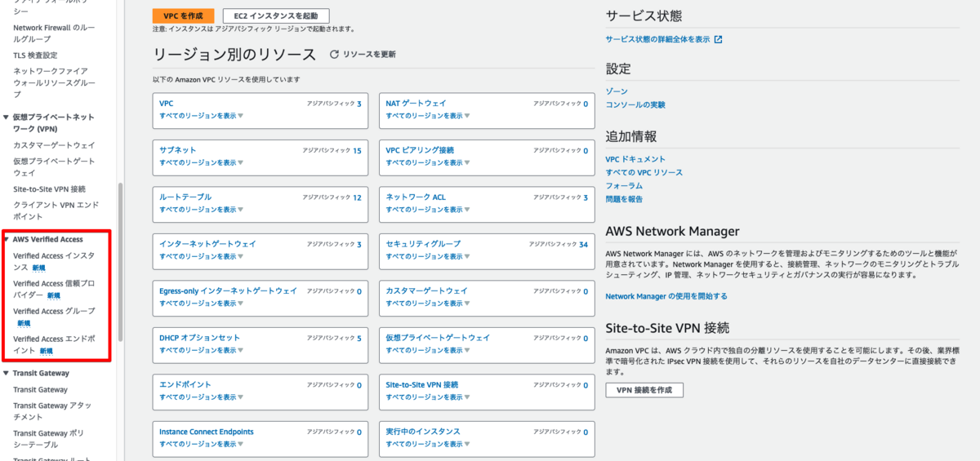Expand すべてのリージョンを表示 under インターネットゲートウェイ

click(x=201, y=256)
